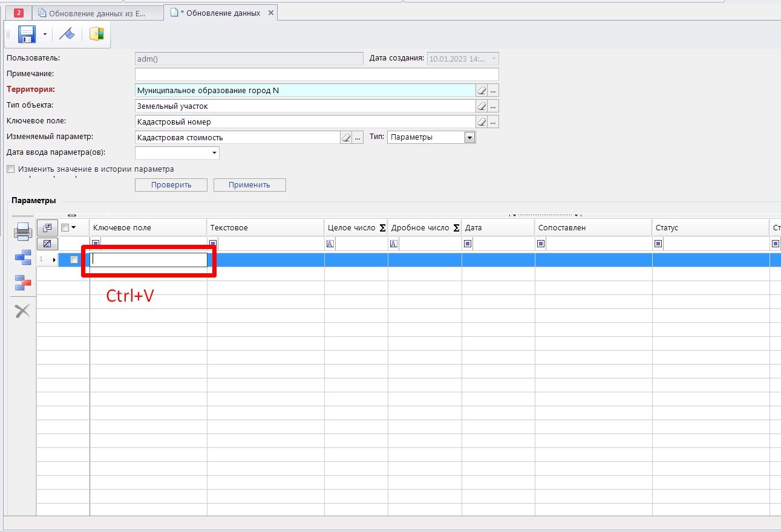781x532 pixels.
Task: Click the printer icon beside the grid
Action: click(x=23, y=231)
